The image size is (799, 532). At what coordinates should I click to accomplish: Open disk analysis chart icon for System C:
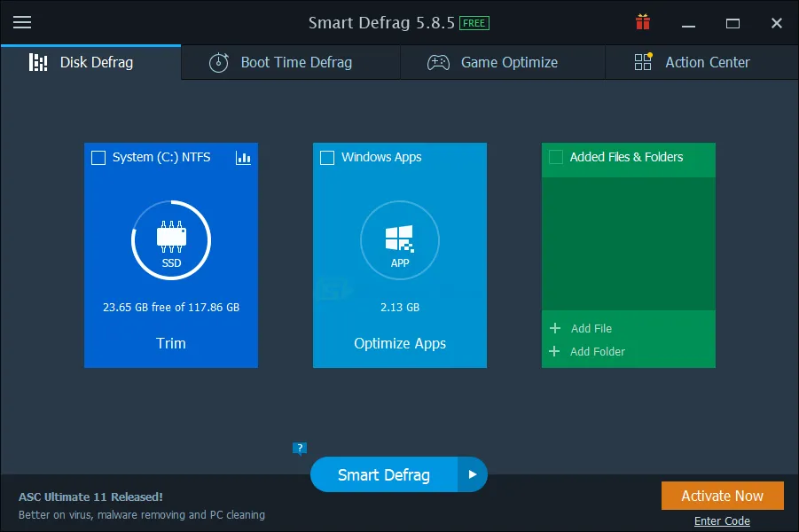click(243, 158)
